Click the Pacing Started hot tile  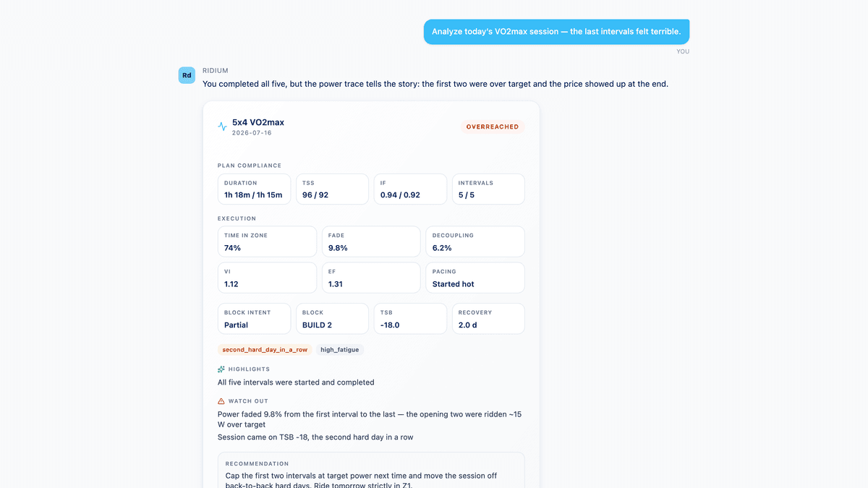[x=475, y=278]
